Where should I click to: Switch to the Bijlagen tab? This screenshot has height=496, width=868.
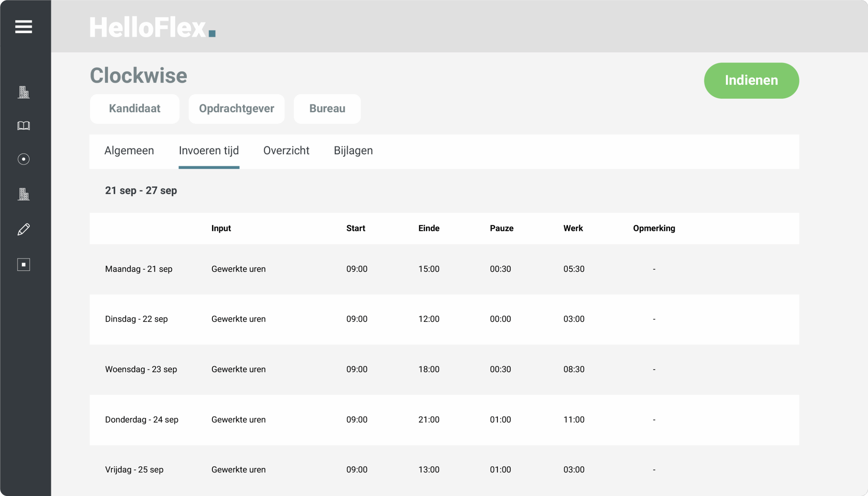(353, 151)
